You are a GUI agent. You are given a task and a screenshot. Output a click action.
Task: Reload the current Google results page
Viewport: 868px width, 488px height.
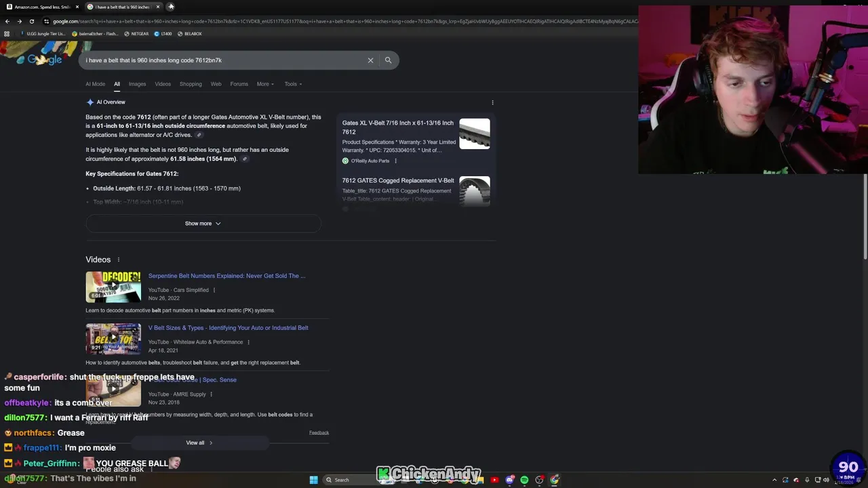(32, 21)
